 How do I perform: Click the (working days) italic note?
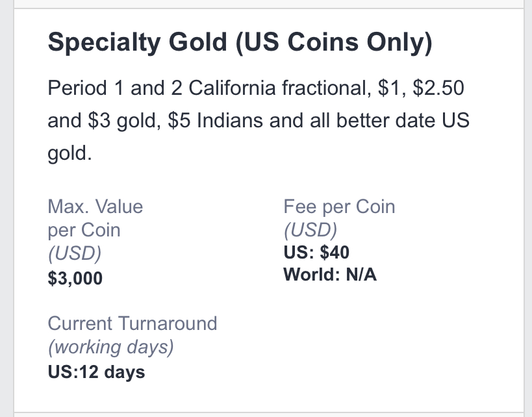pos(111,347)
